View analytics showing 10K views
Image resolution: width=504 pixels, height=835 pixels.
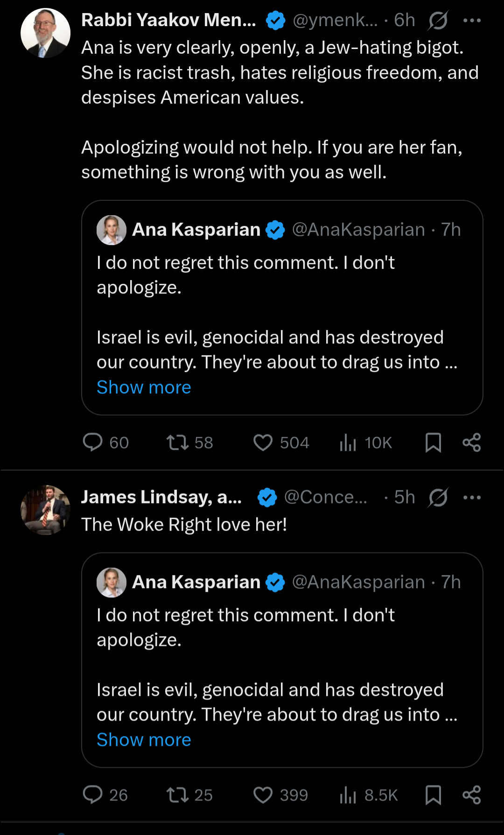pyautogui.click(x=348, y=442)
